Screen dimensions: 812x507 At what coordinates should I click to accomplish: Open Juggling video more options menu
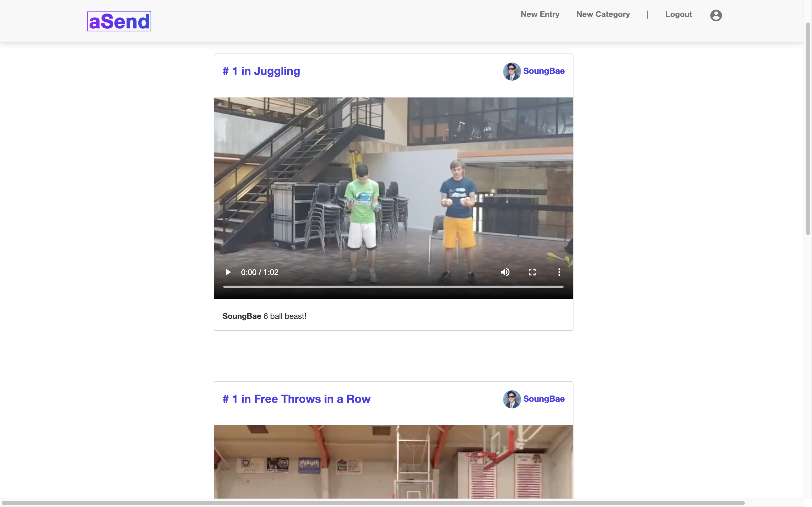coord(559,272)
